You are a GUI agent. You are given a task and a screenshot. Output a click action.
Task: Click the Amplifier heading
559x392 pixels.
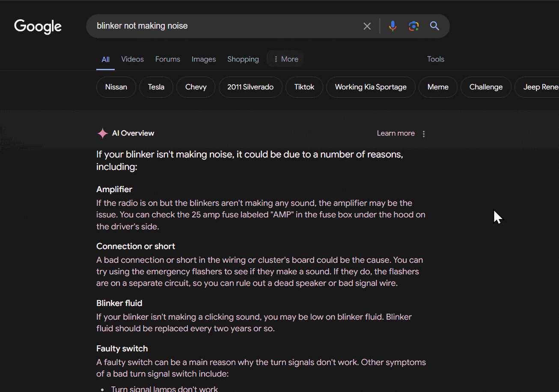pos(114,190)
